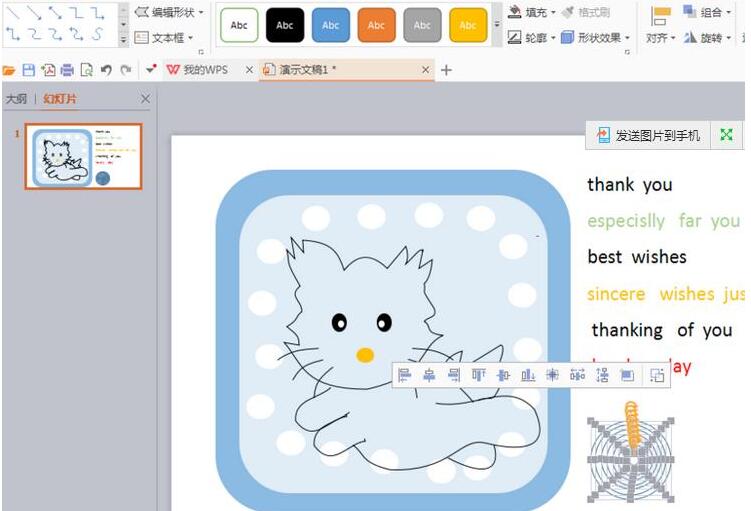Distribute vertically in floating toolbar
751x511 pixels.
[x=602, y=375]
